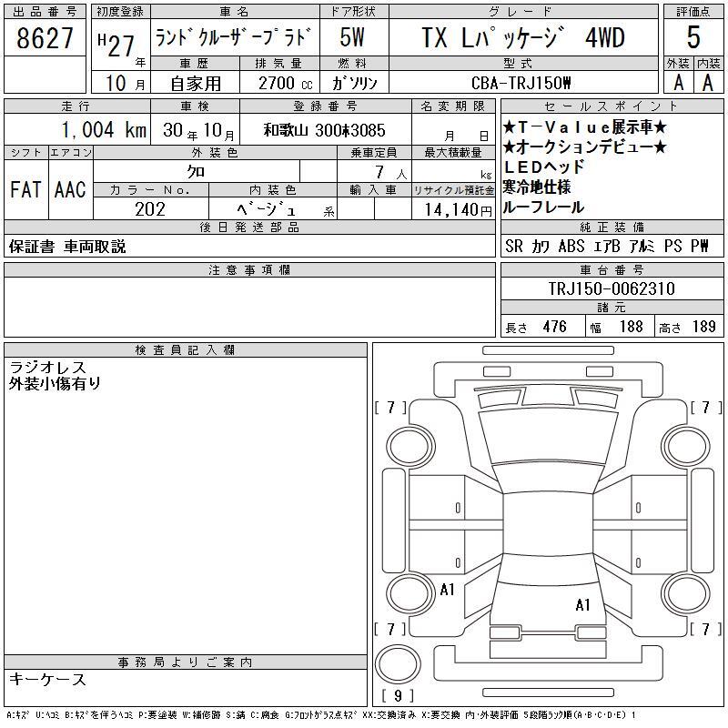This screenshot has width=728, height=728.
Task: Select inspector note ラジオレス
Action: click(48, 368)
